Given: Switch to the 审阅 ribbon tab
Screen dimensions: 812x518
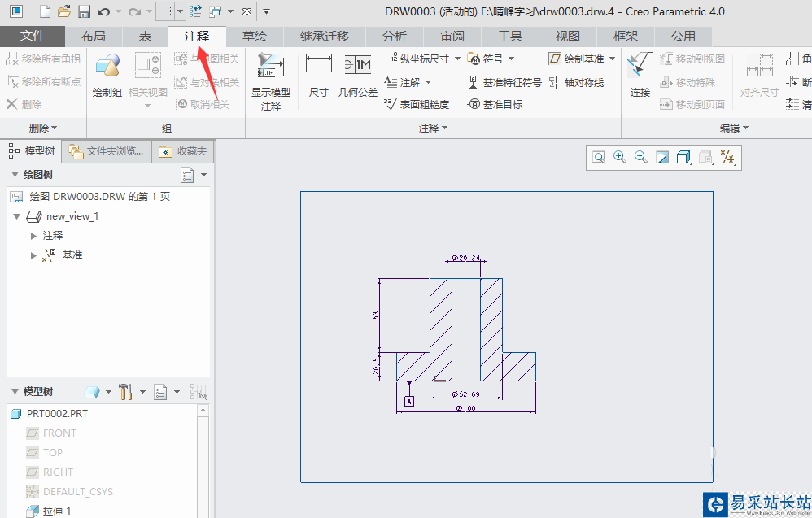Looking at the screenshot, I should (452, 37).
